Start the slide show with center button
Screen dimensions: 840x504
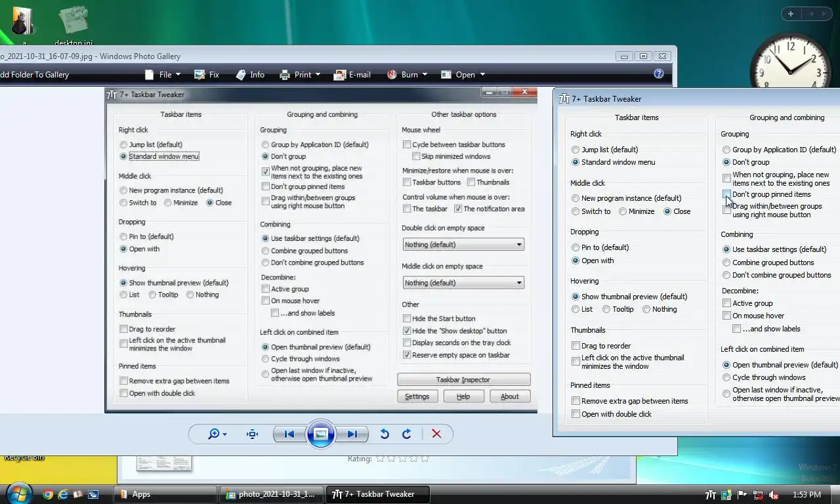point(321,434)
